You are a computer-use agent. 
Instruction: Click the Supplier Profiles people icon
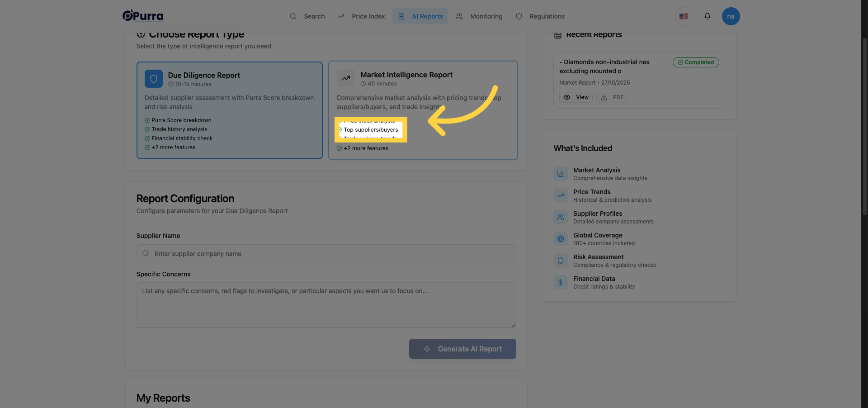[561, 217]
